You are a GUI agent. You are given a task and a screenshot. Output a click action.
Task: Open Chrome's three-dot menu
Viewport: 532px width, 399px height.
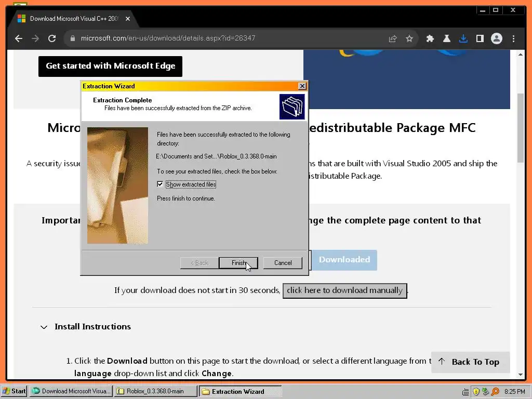[x=513, y=38]
